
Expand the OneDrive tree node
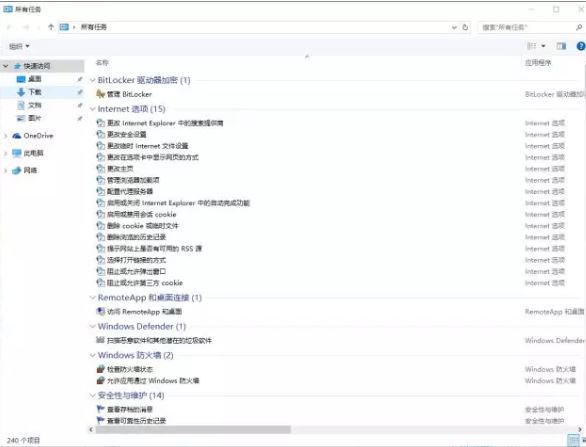[6, 136]
